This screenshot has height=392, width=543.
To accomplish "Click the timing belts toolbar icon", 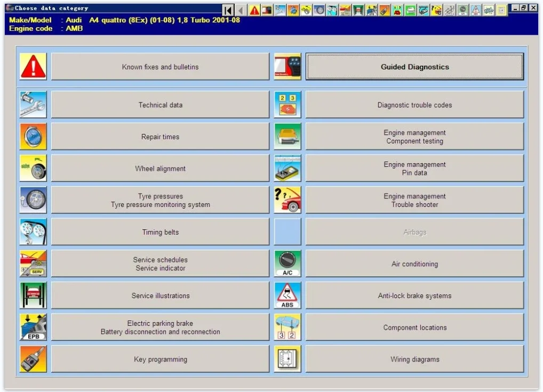I will pos(332,10).
